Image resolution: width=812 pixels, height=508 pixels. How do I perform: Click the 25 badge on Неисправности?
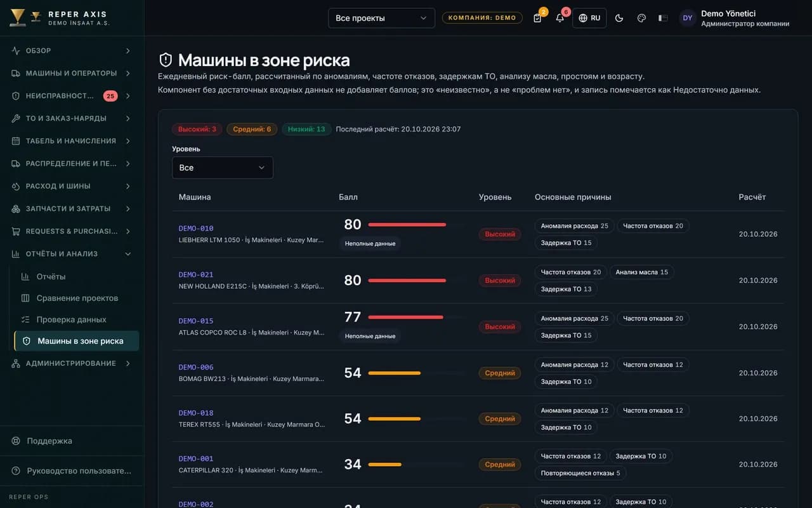[x=110, y=96]
